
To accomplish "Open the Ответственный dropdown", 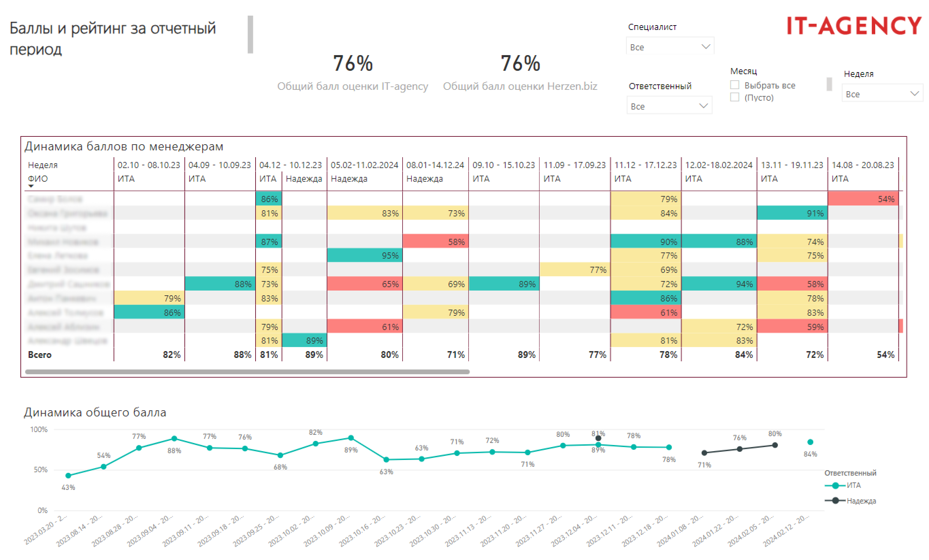I will coord(669,106).
